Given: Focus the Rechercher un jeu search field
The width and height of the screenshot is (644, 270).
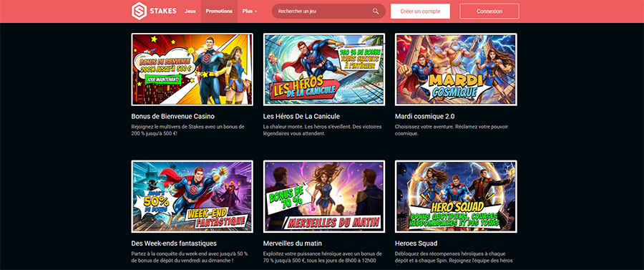Looking at the screenshot, I should tap(328, 11).
